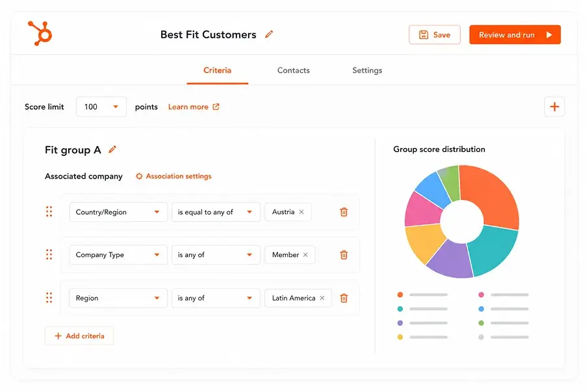Click the Review and run button
Screen dimensions: 586x392
click(x=515, y=34)
